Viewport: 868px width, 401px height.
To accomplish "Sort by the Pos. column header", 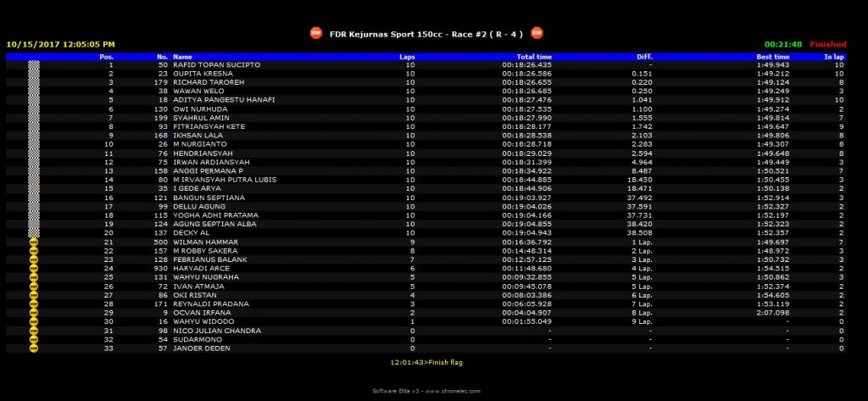I will click(107, 56).
